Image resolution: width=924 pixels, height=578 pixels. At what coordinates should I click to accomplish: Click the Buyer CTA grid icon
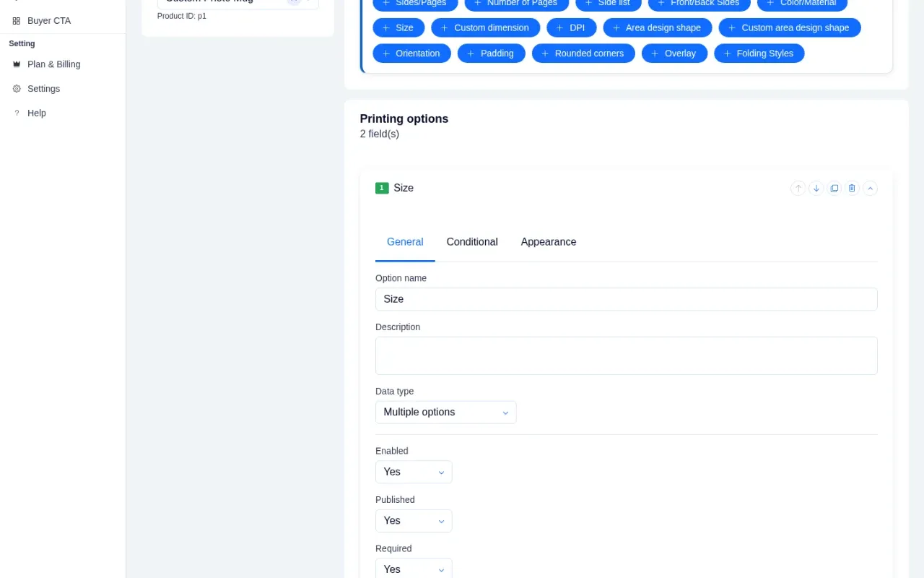(17, 21)
